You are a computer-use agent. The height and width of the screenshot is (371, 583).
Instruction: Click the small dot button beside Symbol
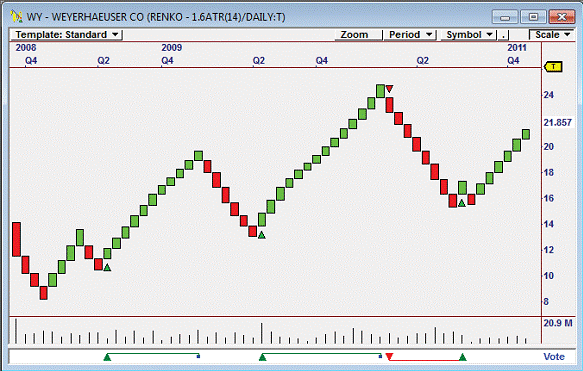(504, 35)
